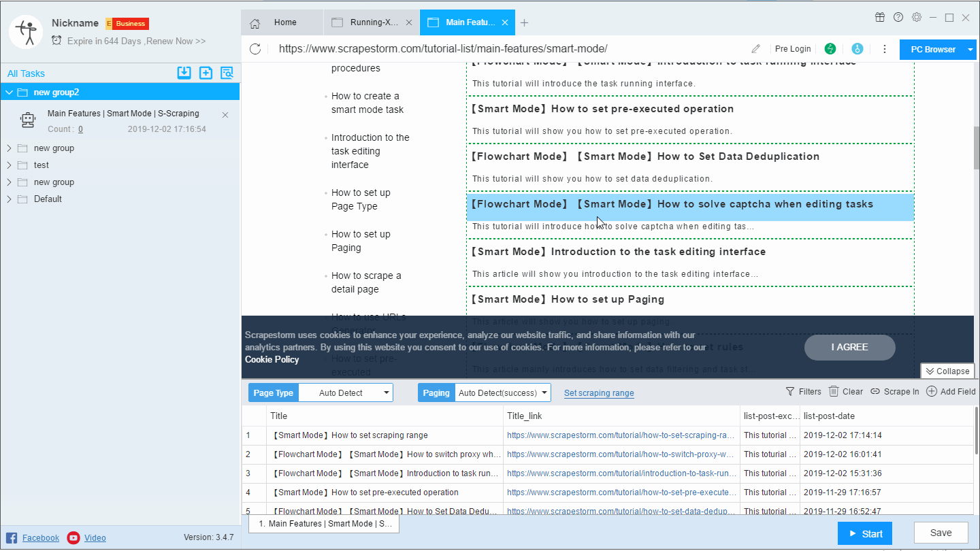Click All Tasks heading

coord(26,73)
